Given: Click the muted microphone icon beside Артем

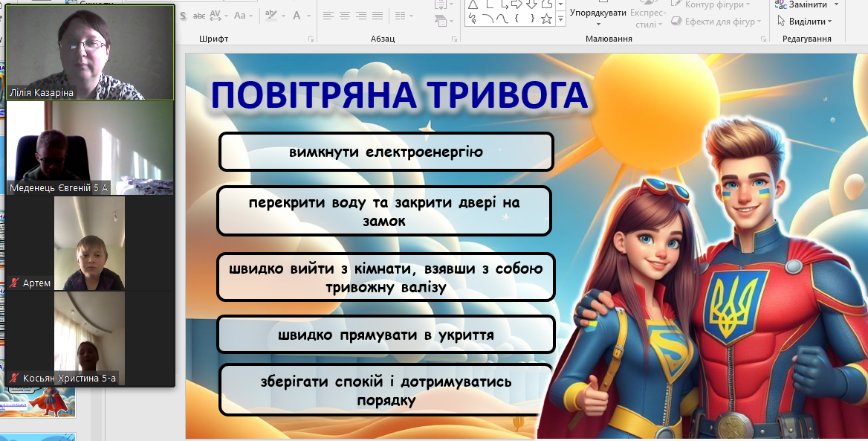Looking at the screenshot, I should [14, 283].
